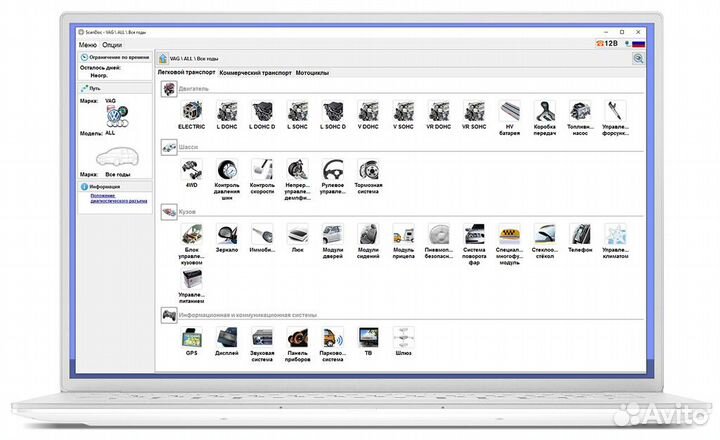
Task: Collapse the Двигатель section header
Action: pyautogui.click(x=170, y=88)
